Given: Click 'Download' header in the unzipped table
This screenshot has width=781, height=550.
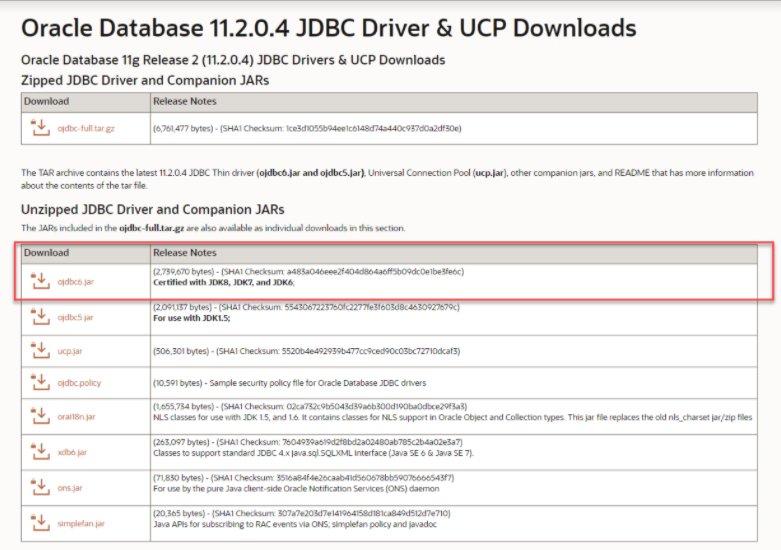Looking at the screenshot, I should 46,253.
